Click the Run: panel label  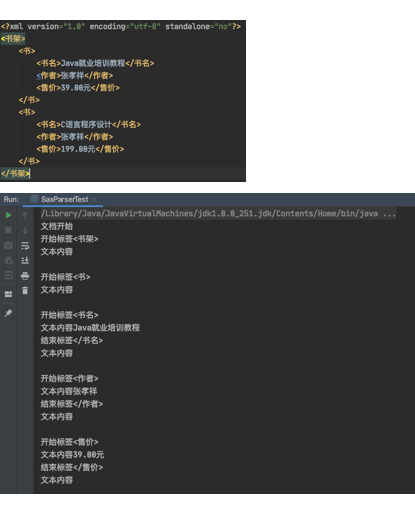pyautogui.click(x=12, y=199)
